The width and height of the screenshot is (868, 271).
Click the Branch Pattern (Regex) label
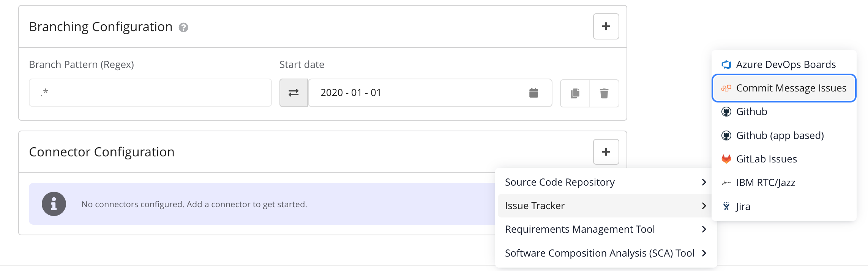(82, 65)
